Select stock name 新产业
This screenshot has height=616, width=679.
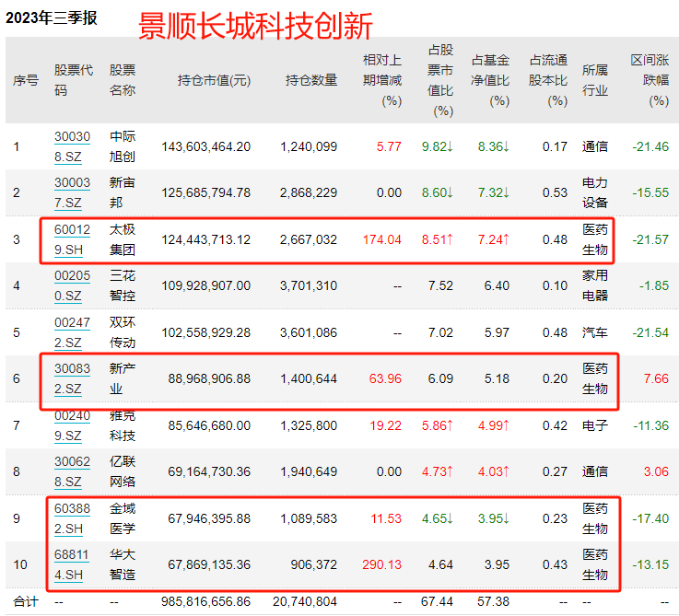click(123, 378)
